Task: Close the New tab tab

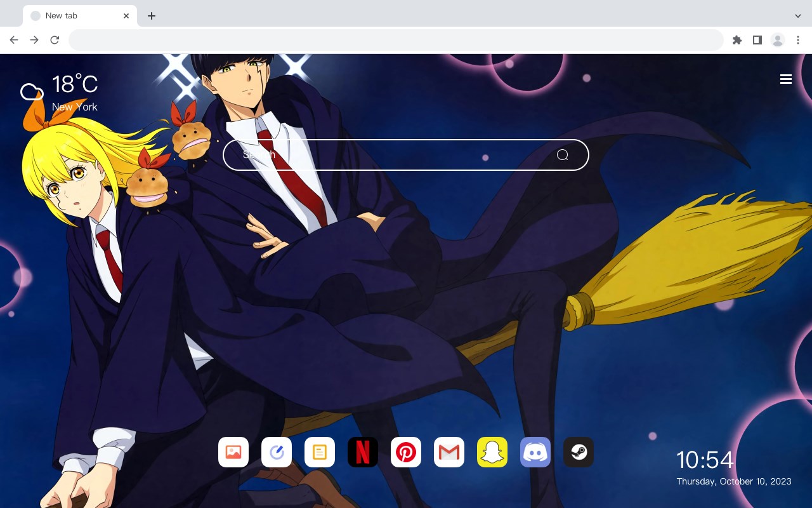Action: coord(127,16)
